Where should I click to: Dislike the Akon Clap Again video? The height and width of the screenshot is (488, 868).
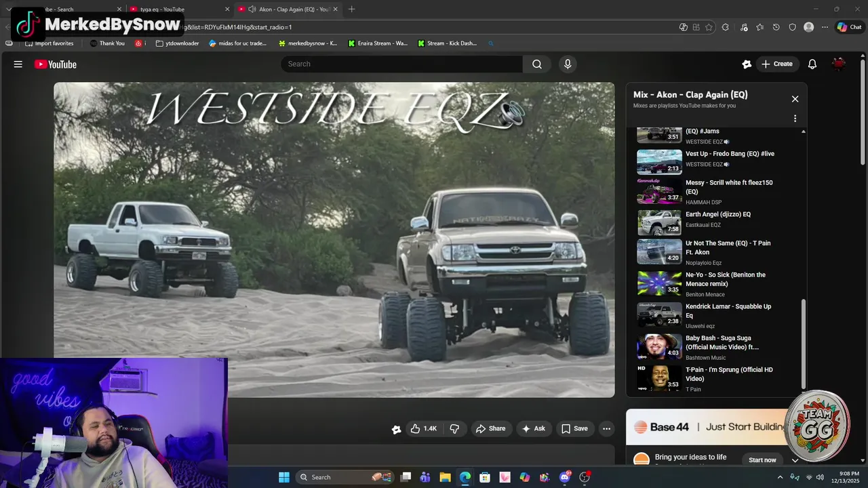click(454, 428)
